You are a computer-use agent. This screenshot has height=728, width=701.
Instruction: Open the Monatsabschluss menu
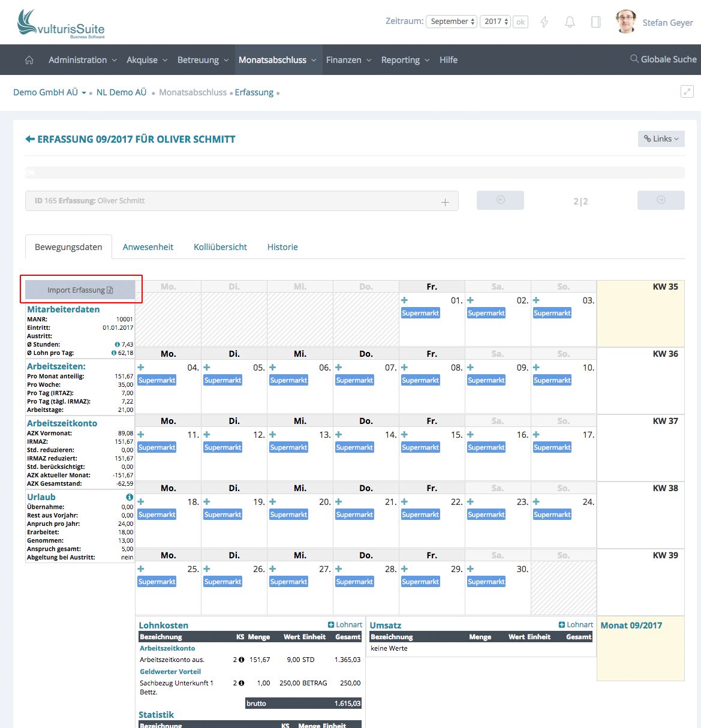(x=277, y=60)
